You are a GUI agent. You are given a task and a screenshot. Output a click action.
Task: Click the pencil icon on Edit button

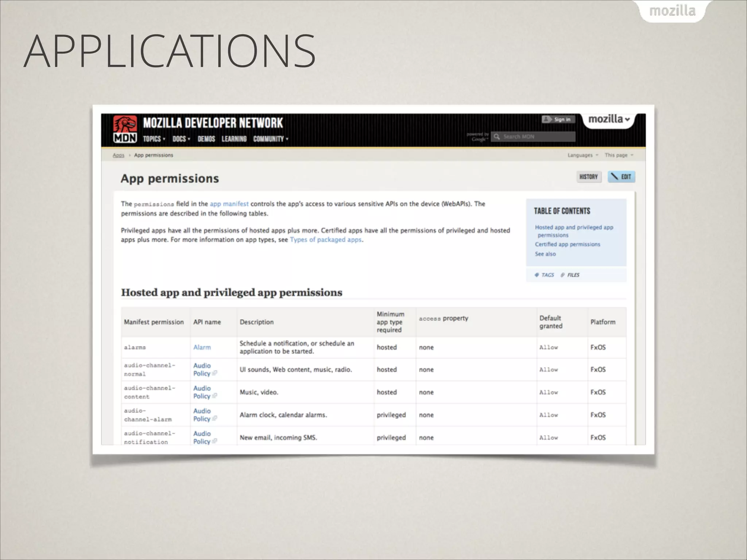click(615, 176)
